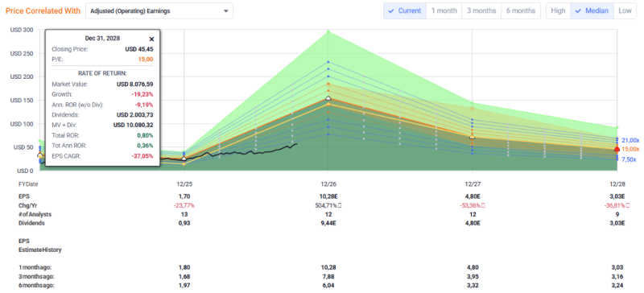This screenshot has height=293, width=644.
Task: Select the Median estimate tab
Action: tap(592, 10)
